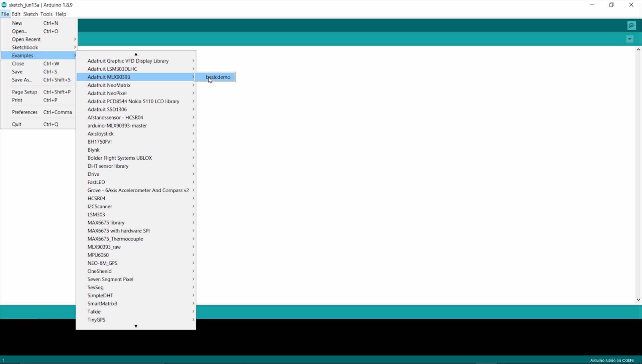
Task: Open I2CScanner examples submenu
Action: click(x=136, y=206)
